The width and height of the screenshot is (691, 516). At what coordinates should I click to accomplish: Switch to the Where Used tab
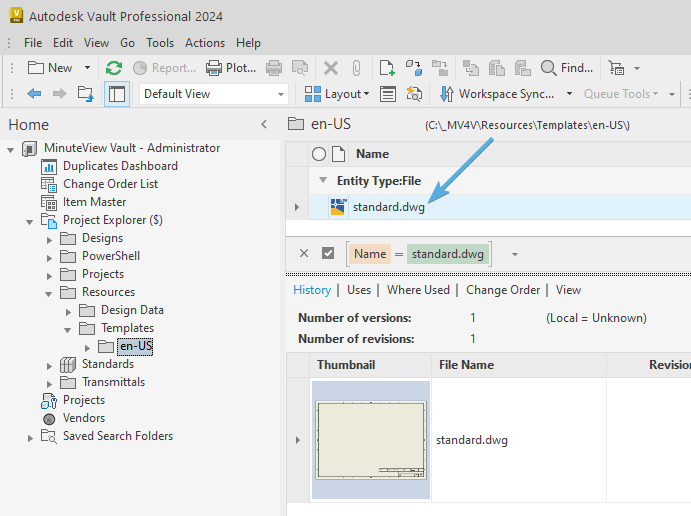(418, 290)
